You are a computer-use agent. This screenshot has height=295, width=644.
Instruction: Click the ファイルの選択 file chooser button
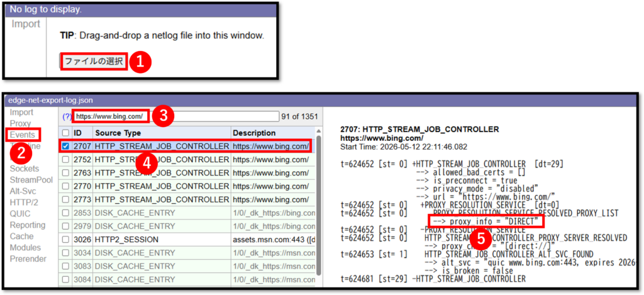(x=94, y=61)
